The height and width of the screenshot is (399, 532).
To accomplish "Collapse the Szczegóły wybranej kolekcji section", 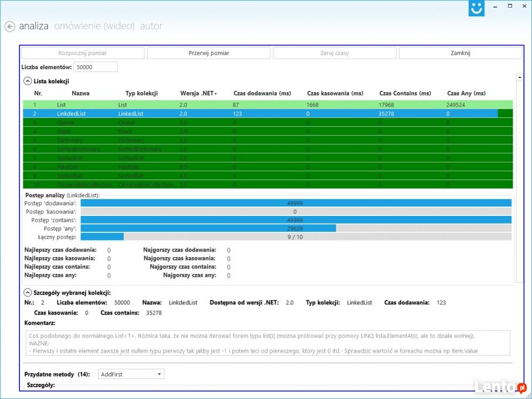I will coord(28,292).
